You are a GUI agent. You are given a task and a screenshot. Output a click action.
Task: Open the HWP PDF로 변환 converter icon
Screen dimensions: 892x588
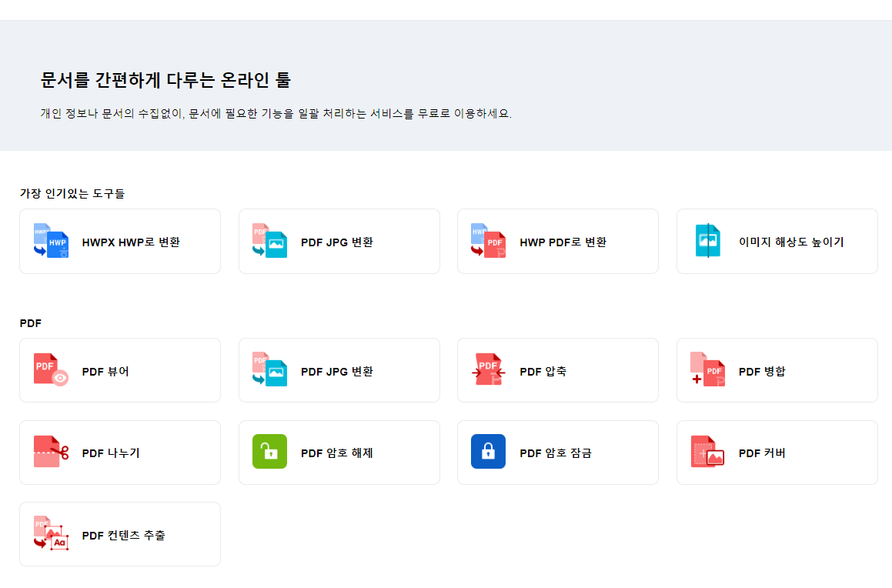coord(487,240)
